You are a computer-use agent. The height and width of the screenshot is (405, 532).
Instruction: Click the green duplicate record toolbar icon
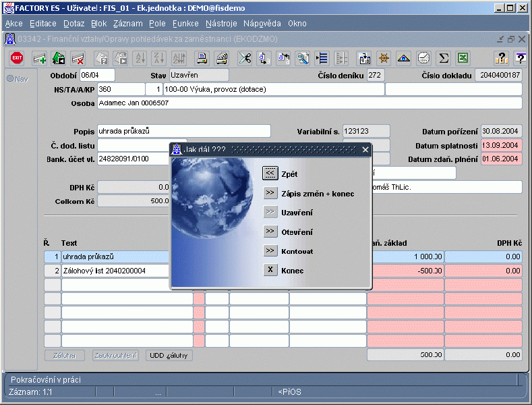59,59
